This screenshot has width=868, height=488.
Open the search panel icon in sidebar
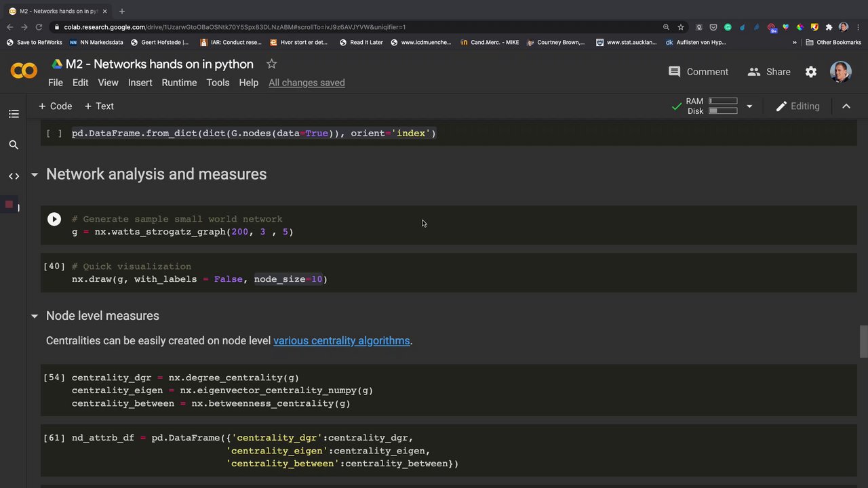coord(14,145)
